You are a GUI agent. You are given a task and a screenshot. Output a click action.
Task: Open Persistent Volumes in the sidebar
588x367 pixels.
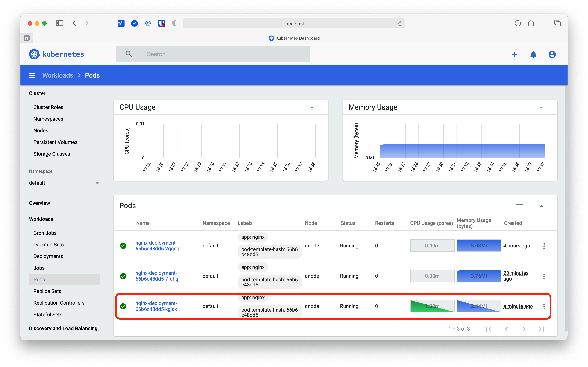click(x=55, y=142)
